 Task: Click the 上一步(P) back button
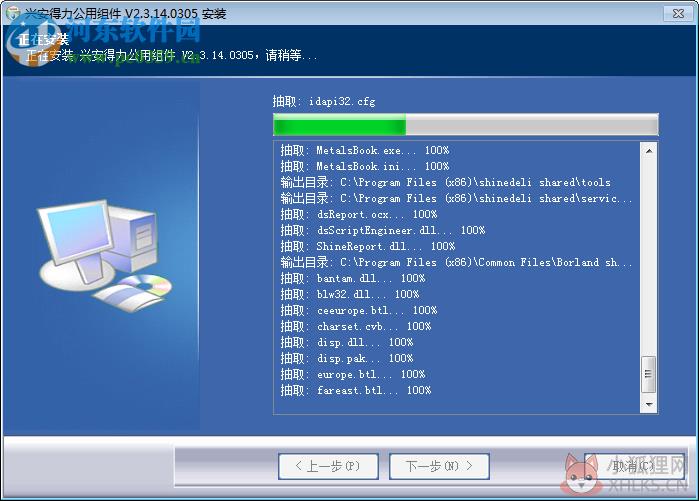(x=328, y=466)
